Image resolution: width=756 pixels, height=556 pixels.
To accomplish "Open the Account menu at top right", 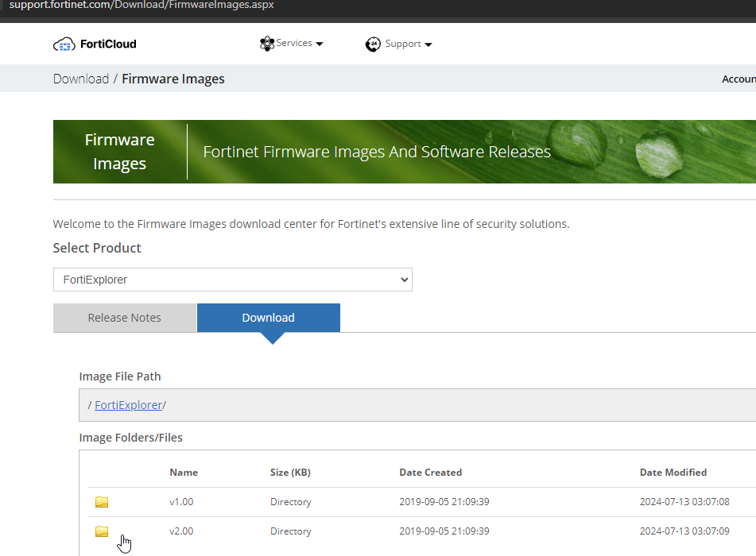I will 739,79.
